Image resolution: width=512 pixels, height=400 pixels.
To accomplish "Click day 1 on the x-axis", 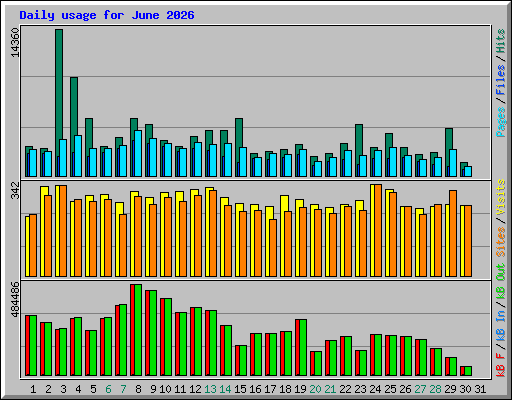I will [33, 389].
